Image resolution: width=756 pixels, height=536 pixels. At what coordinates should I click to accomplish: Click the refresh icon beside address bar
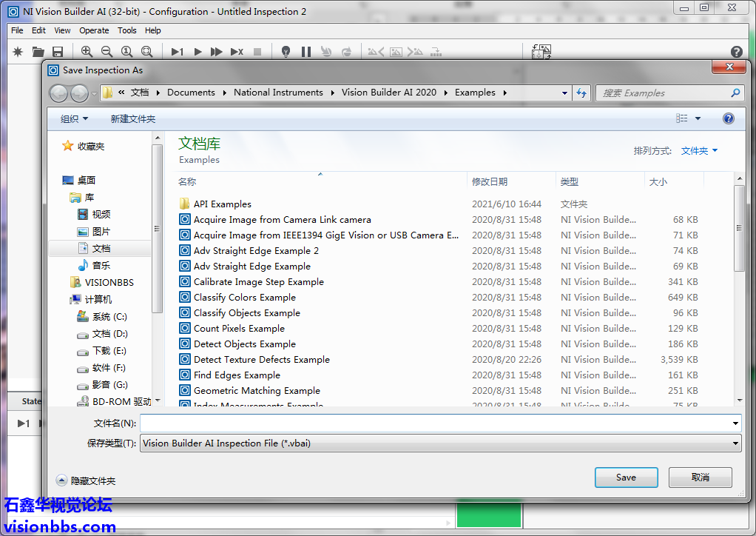[581, 93]
